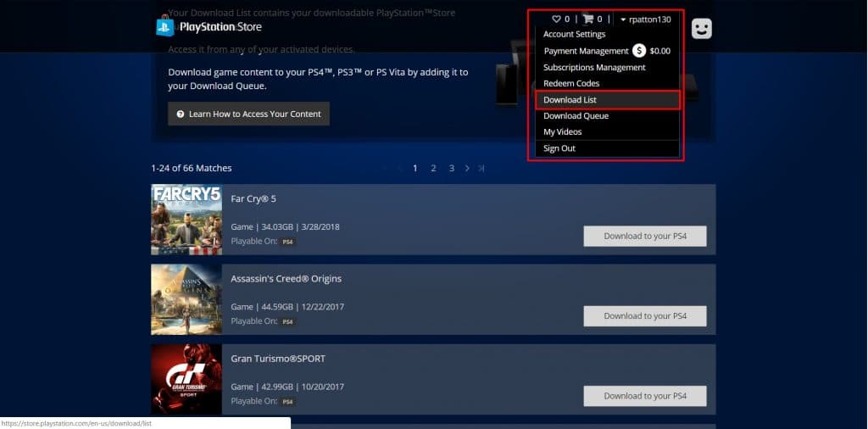Click the '1-24 of 66 Matches' text
868x429 pixels.
point(192,168)
